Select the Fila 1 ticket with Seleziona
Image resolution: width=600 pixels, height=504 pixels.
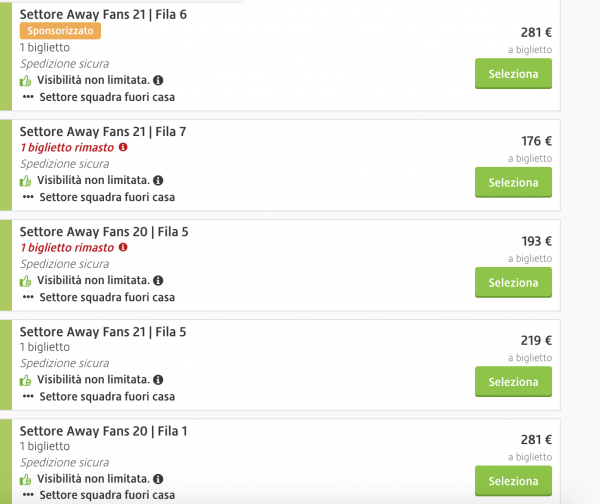click(513, 481)
